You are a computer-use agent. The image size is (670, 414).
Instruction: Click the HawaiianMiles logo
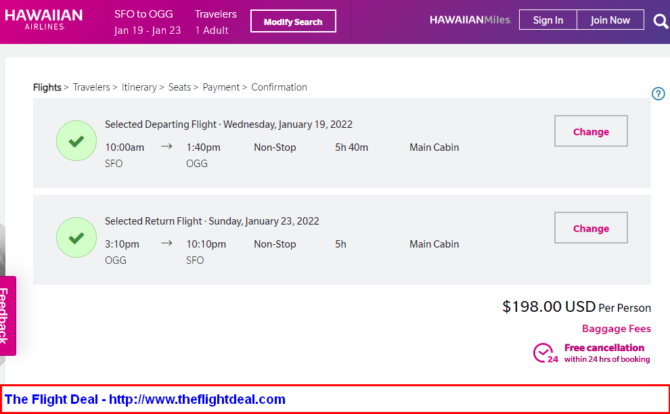(x=470, y=20)
